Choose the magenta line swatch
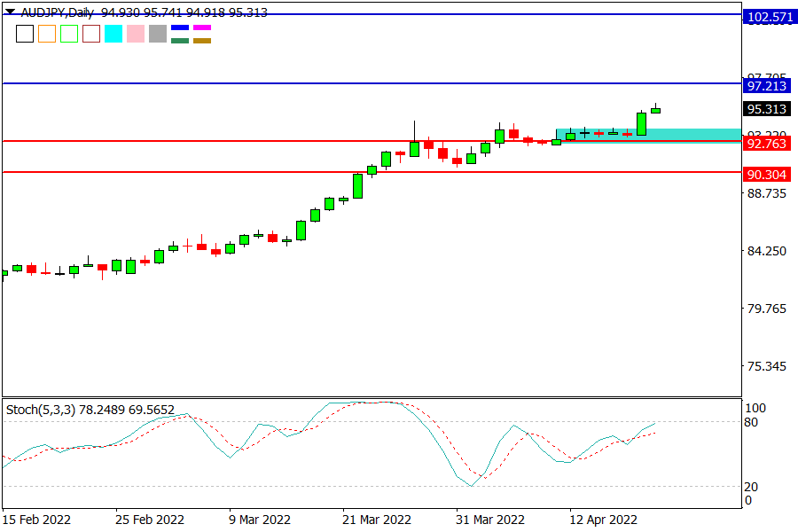The image size is (798, 532). click(202, 27)
